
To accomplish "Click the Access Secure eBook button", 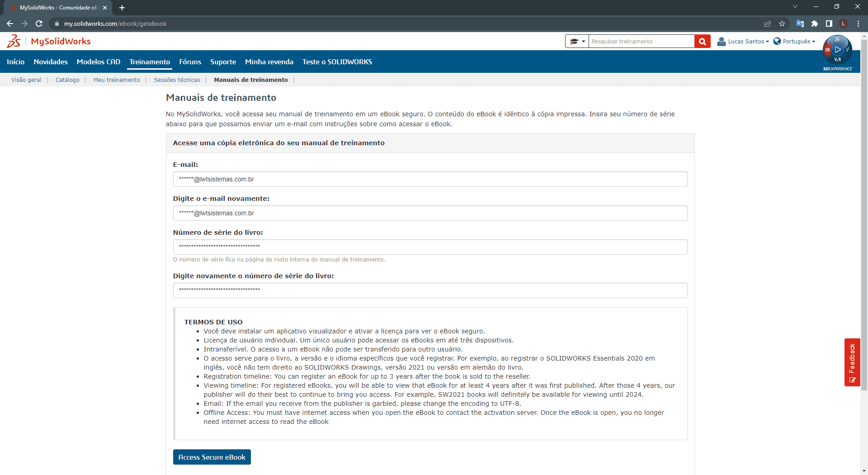I will pos(212,457).
